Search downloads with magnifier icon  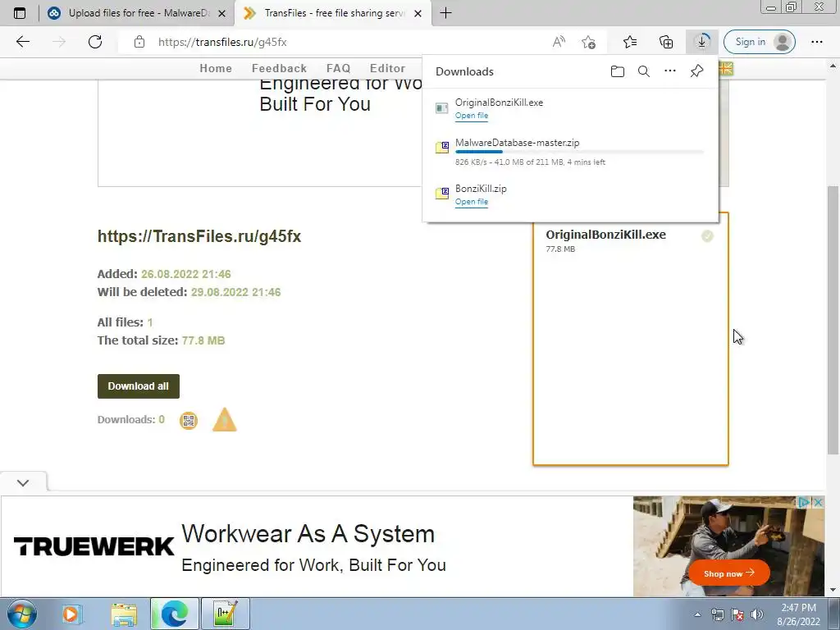[644, 71]
